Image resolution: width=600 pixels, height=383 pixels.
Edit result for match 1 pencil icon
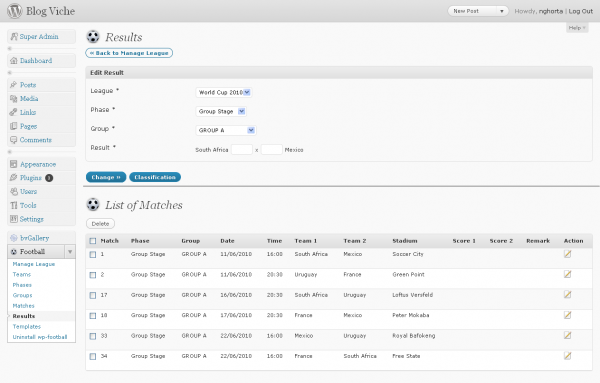tap(567, 254)
